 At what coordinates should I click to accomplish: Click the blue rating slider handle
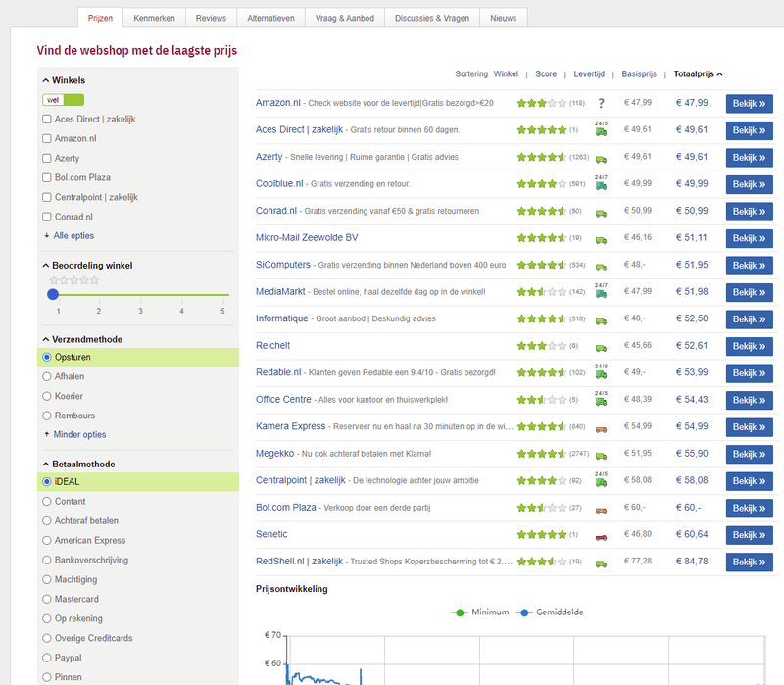(x=53, y=295)
